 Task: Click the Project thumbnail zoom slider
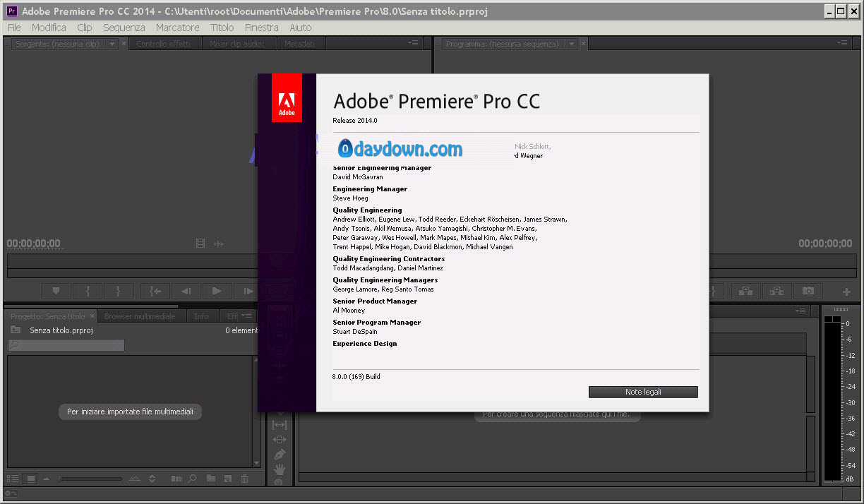(x=90, y=479)
